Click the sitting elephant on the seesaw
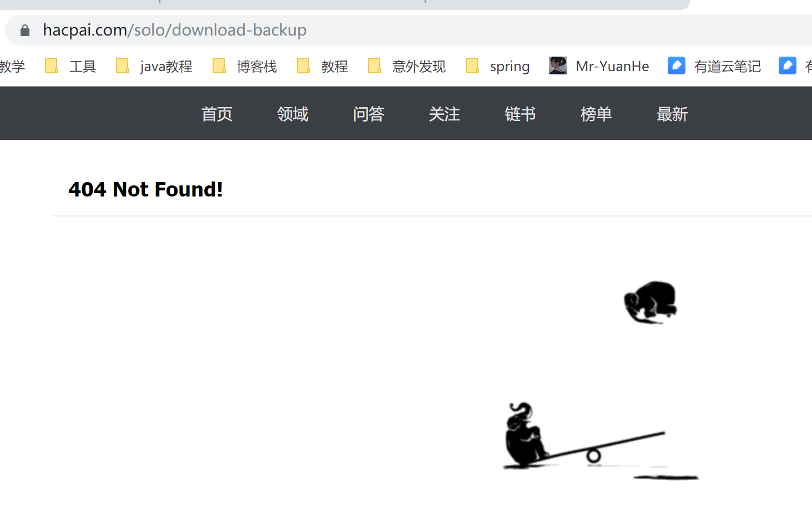Viewport: 812px width, 524px height. tap(526, 435)
